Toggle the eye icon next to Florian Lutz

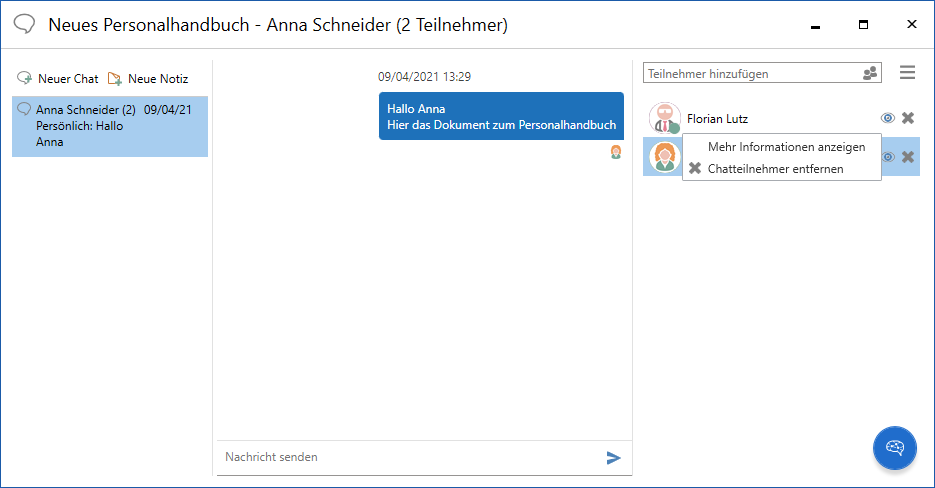[x=887, y=118]
